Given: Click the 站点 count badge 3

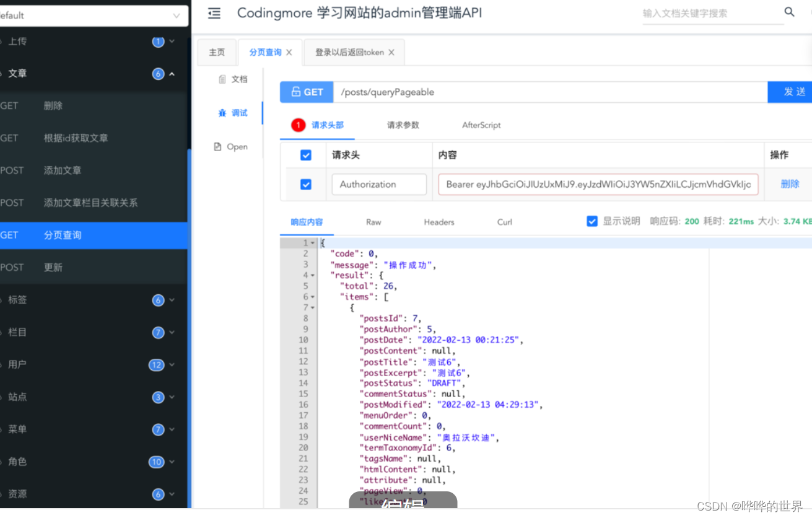Looking at the screenshot, I should point(158,397).
